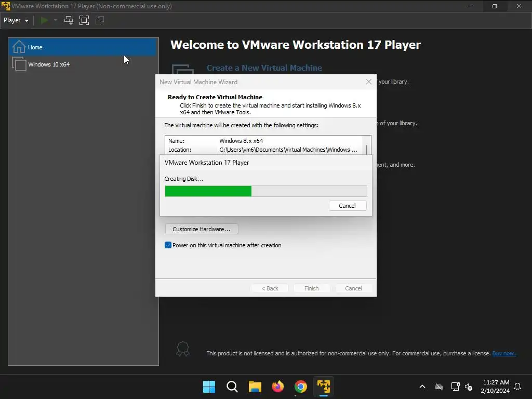Click the Finish button in wizard

point(312,288)
